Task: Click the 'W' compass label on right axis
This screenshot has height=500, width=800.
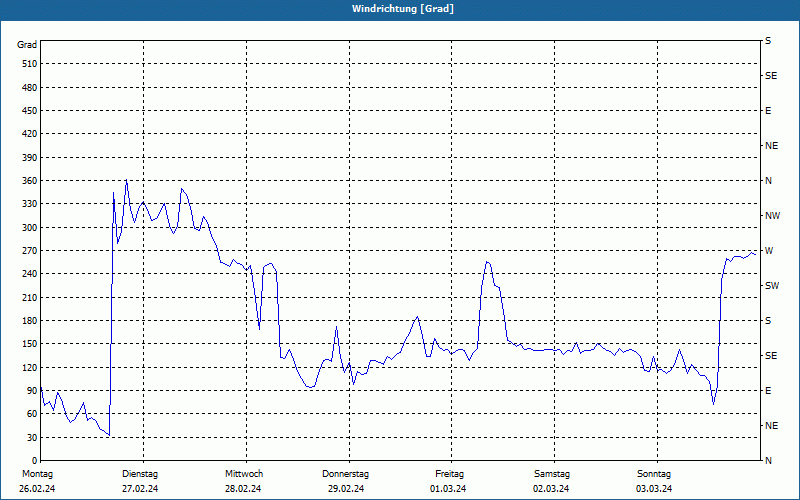Action: (769, 251)
